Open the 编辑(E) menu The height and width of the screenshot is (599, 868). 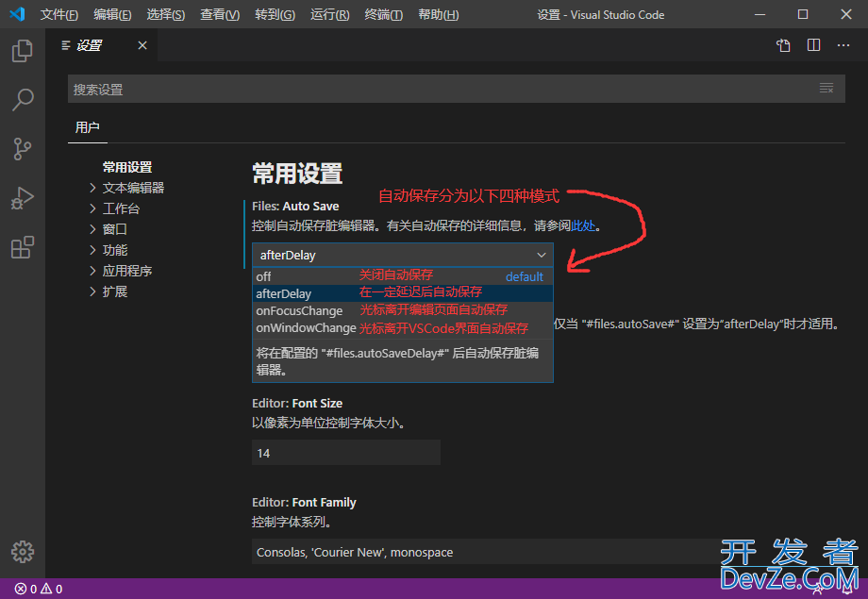click(x=112, y=14)
